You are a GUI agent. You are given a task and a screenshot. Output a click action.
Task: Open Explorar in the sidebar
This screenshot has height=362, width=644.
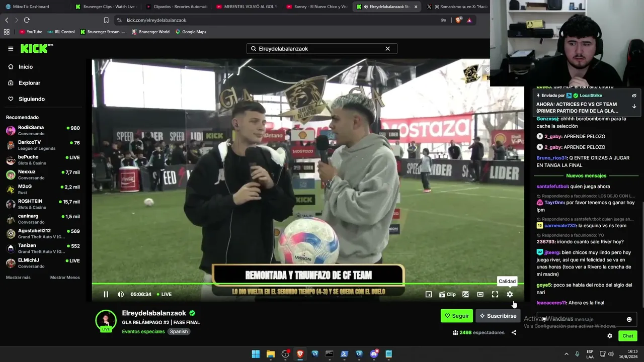tap(25, 83)
